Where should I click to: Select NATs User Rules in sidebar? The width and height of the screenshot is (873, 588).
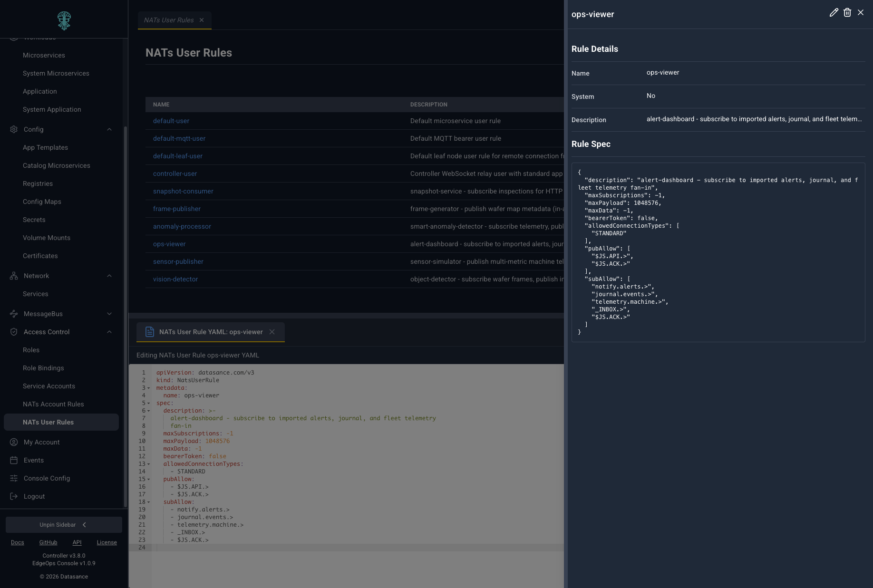point(61,422)
